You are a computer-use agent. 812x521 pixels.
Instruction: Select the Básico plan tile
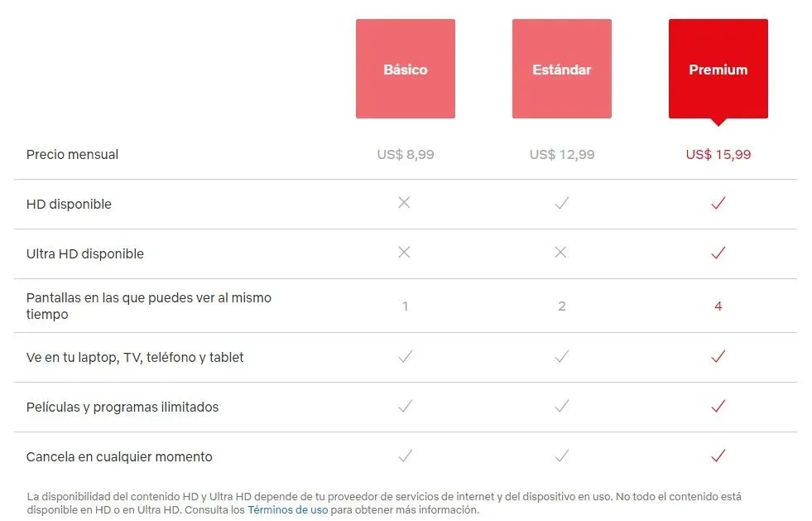click(x=406, y=69)
